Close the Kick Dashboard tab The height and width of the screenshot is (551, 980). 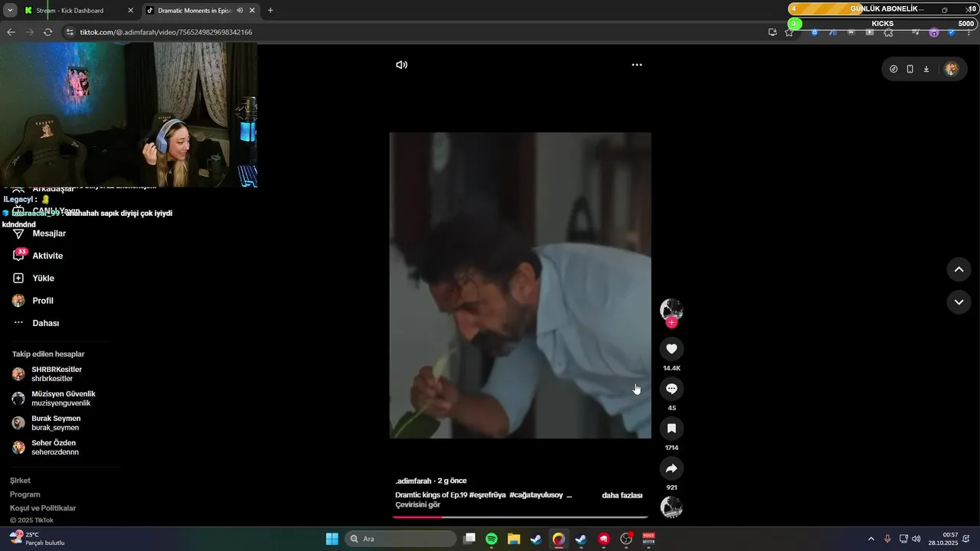[x=130, y=11]
